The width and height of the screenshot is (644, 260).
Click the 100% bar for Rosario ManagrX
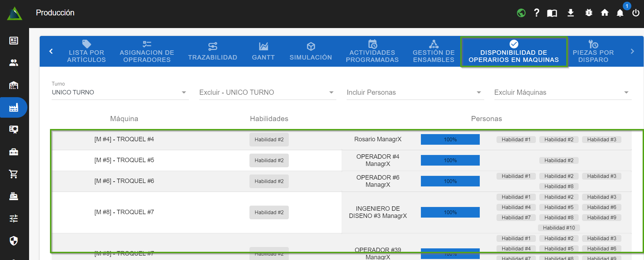tap(450, 140)
